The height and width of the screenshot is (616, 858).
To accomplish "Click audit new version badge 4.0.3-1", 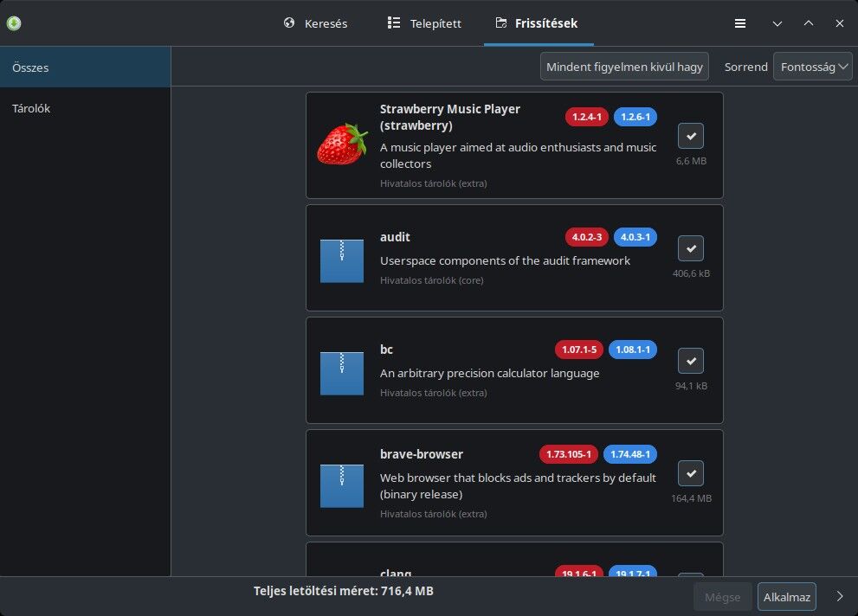I will point(635,237).
